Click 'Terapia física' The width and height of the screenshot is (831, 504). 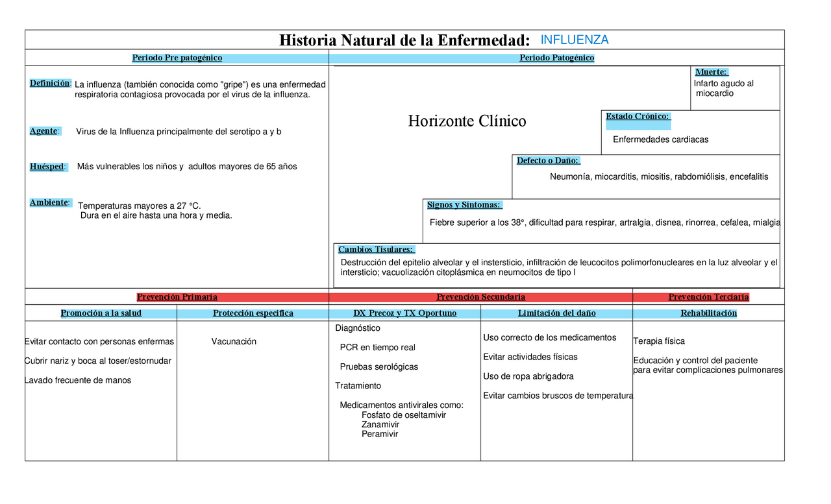click(x=659, y=342)
